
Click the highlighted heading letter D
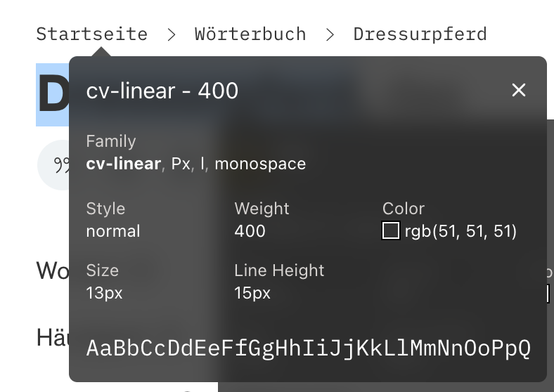(x=53, y=95)
